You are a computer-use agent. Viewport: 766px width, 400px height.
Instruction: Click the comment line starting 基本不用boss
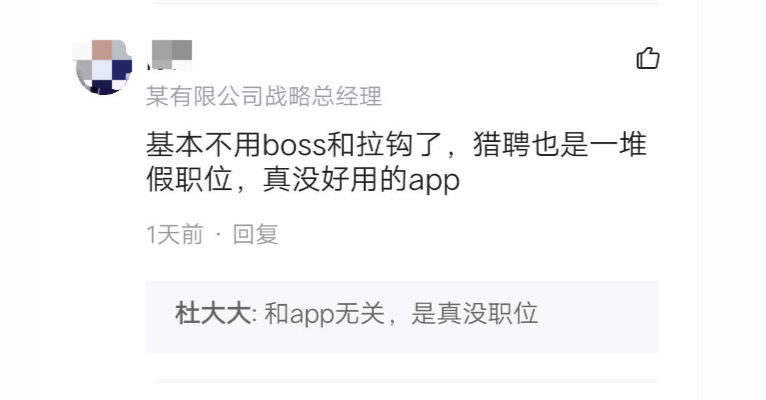point(397,145)
